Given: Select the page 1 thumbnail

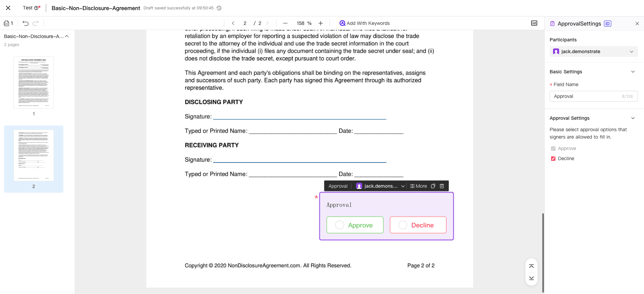Looking at the screenshot, I should pos(34,83).
